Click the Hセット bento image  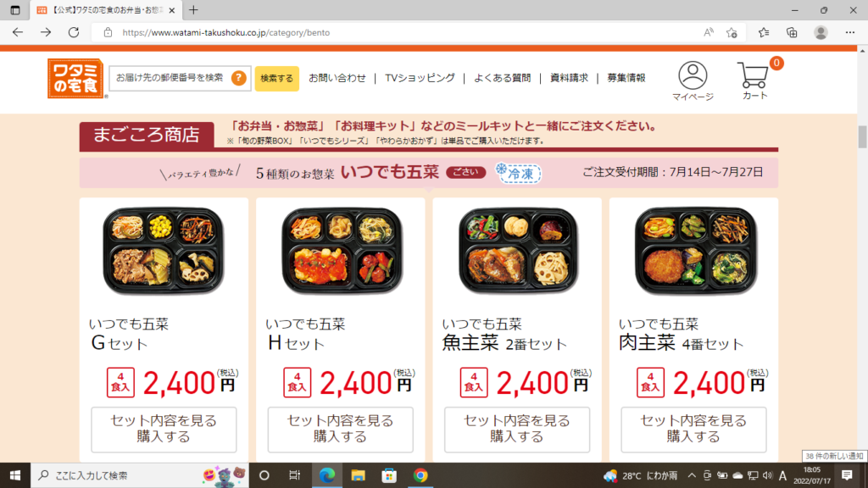(x=342, y=251)
